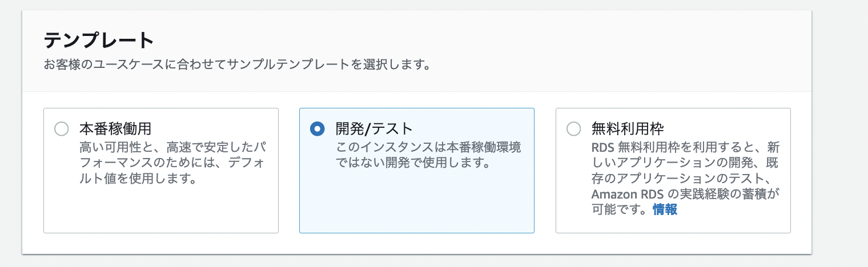Select the 本番稼働用 radio button

[x=61, y=129]
